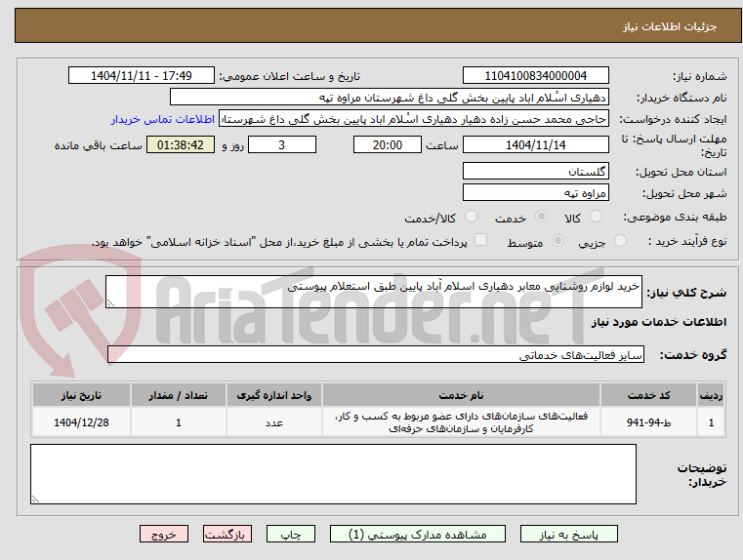743x560 pixels.
Task: Select the خدمت radio button
Action: tap(541, 217)
